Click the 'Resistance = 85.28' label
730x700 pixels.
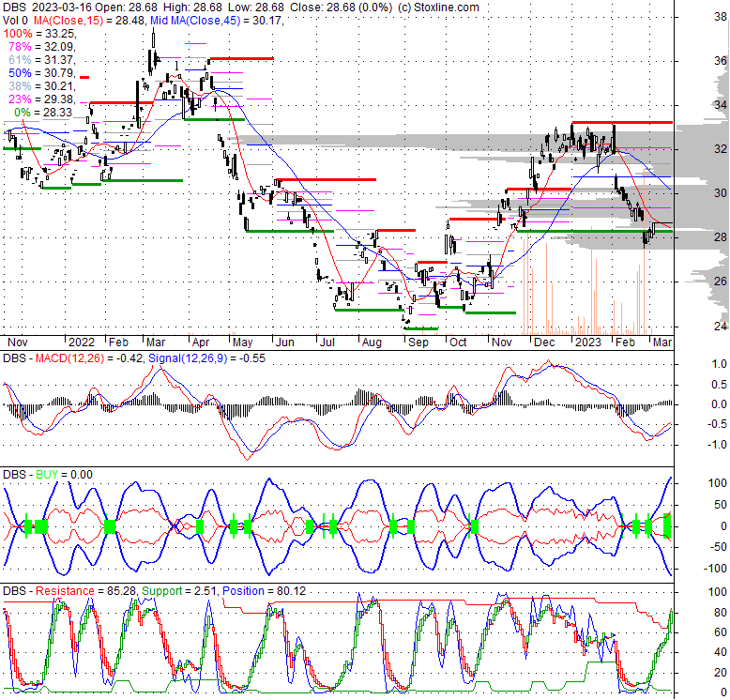[85, 590]
